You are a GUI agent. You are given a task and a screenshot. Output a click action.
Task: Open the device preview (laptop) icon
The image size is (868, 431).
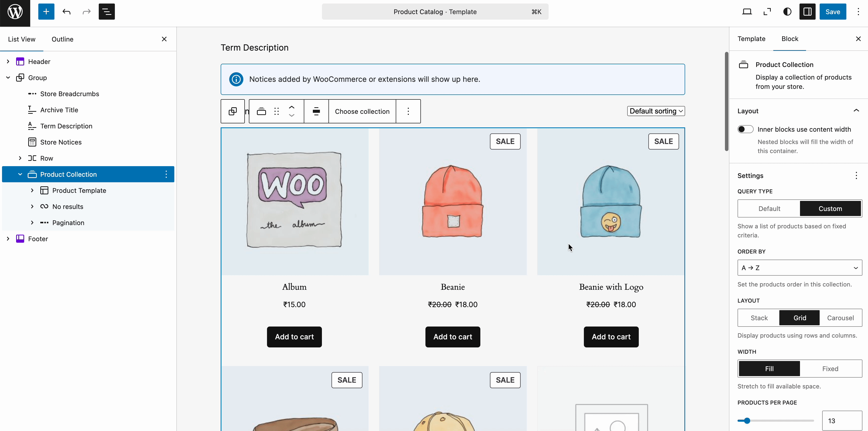[x=747, y=12]
